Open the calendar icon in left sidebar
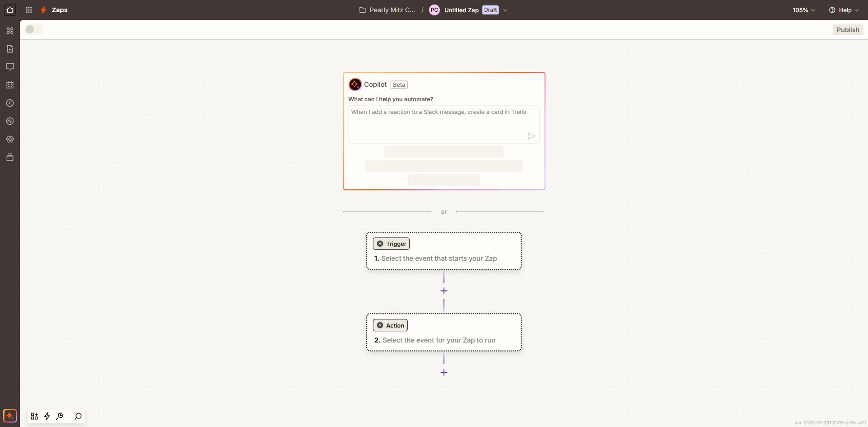 coord(10,85)
